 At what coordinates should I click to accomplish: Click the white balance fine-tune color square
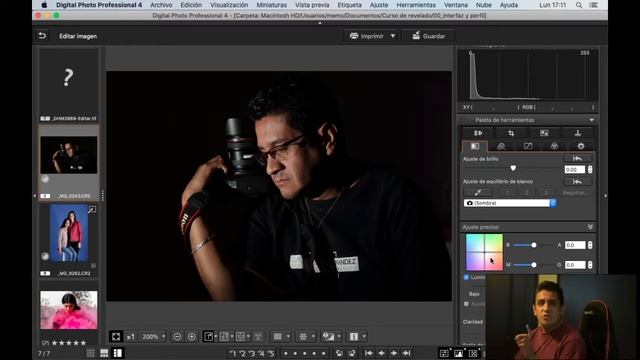click(484, 252)
